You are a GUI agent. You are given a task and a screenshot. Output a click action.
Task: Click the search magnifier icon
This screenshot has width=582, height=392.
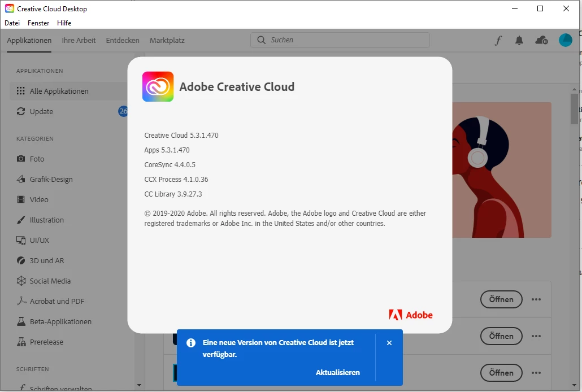click(261, 40)
